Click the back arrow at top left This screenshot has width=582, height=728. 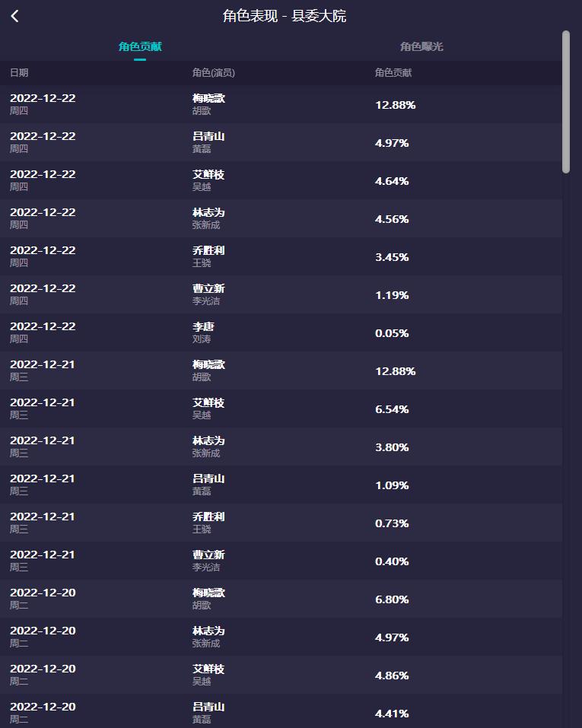tap(15, 15)
